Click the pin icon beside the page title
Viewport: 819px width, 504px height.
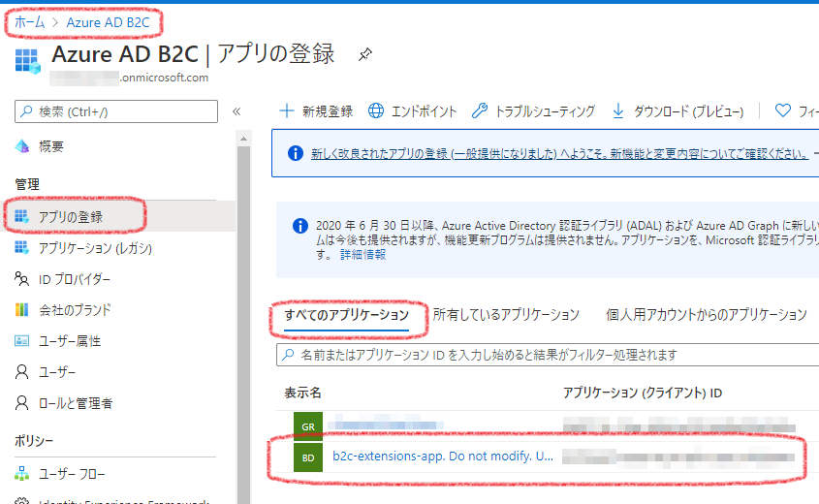coord(364,54)
